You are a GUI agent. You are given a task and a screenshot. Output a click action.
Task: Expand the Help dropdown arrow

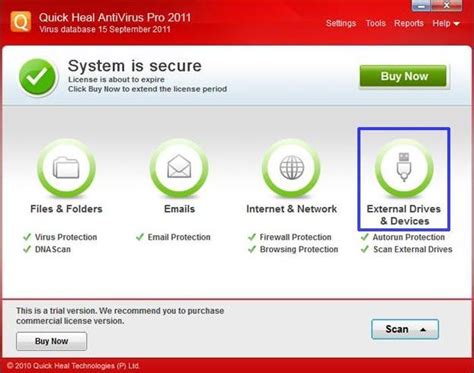pyautogui.click(x=457, y=24)
